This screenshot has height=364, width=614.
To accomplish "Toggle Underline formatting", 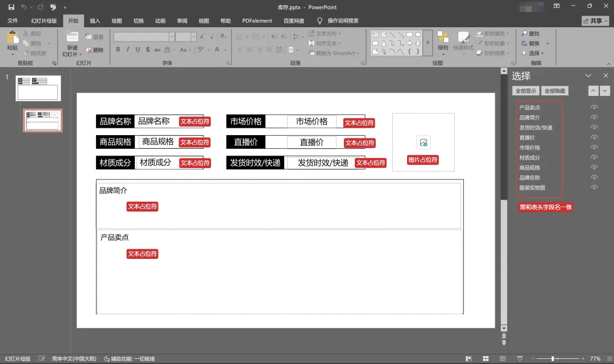I will (x=138, y=49).
